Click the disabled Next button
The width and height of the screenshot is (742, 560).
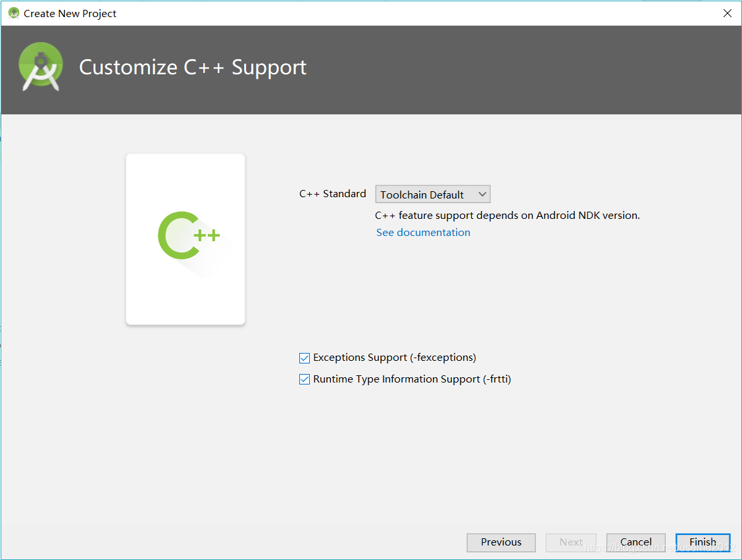point(570,542)
